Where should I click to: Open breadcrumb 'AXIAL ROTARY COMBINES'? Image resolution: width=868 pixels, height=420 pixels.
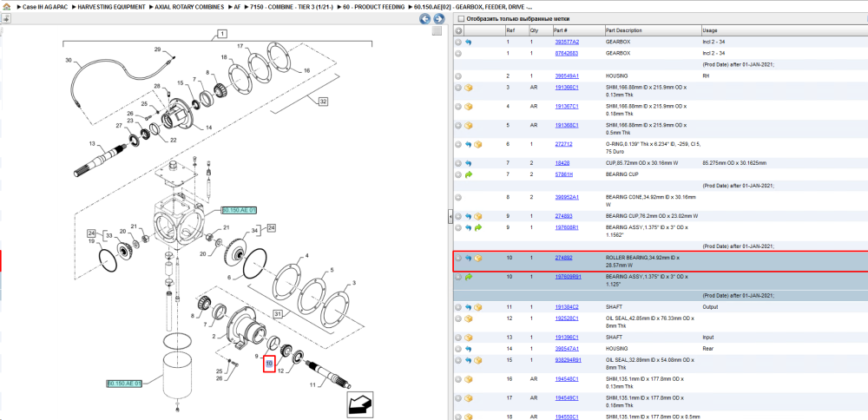[190, 7]
